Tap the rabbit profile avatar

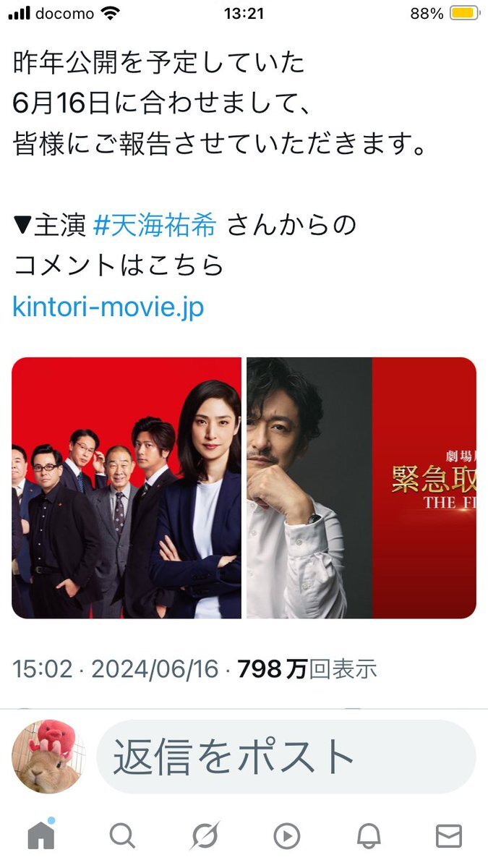click(48, 757)
